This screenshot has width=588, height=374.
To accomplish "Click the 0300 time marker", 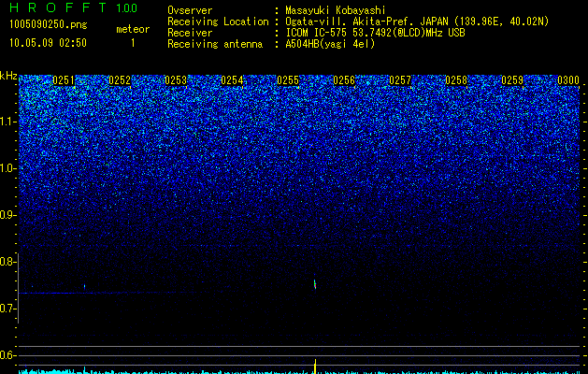I will coord(568,80).
